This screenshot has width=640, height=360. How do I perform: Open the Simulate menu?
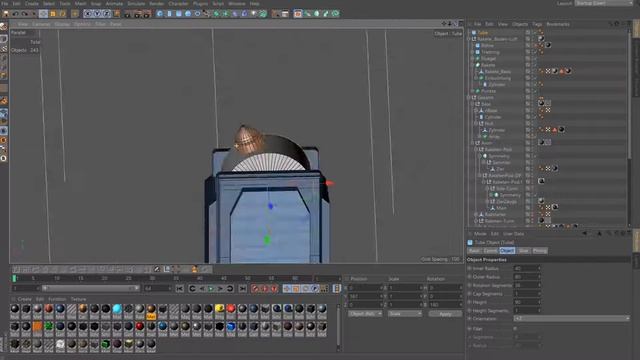tap(136, 4)
